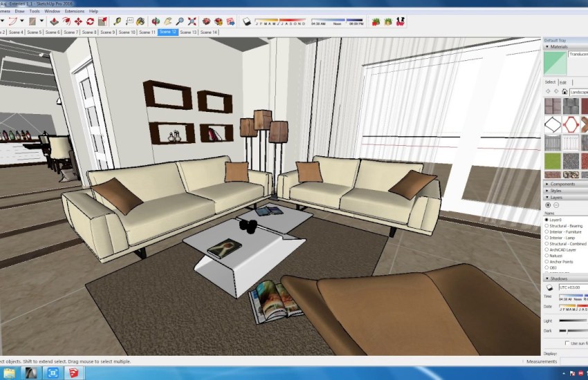Switch to the Scene 14 tab
Screen dimensions: 588x380
pyautogui.click(x=208, y=32)
